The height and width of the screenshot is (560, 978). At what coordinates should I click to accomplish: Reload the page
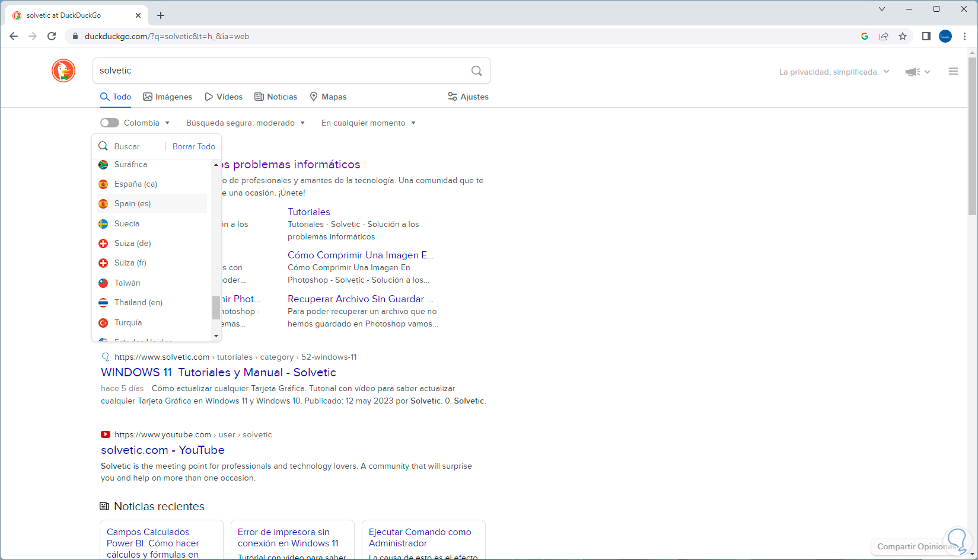pyautogui.click(x=52, y=36)
